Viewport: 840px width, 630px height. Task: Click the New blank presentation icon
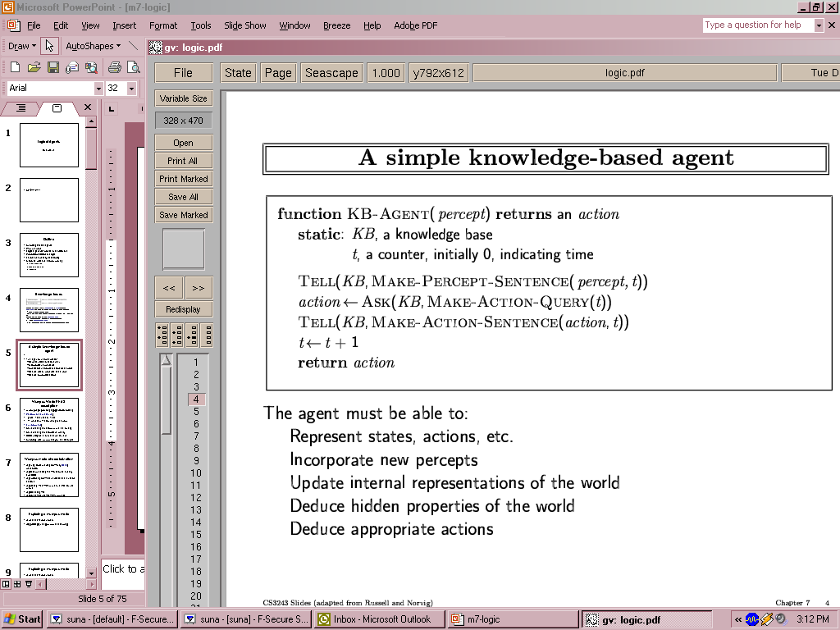point(15,67)
